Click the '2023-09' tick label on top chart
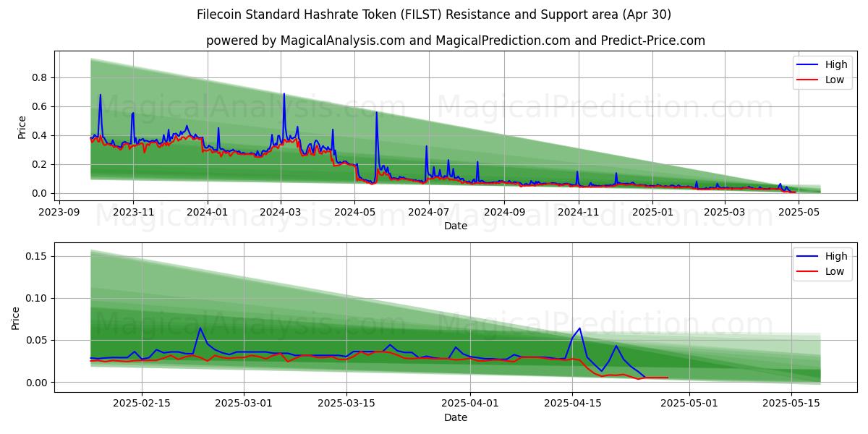This screenshot has width=868, height=434. coord(59,212)
